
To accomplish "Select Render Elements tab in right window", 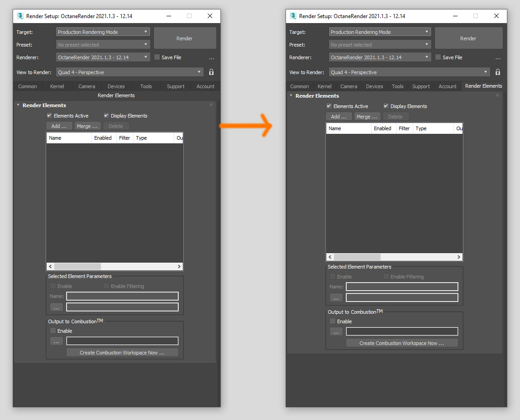I will pyautogui.click(x=483, y=86).
